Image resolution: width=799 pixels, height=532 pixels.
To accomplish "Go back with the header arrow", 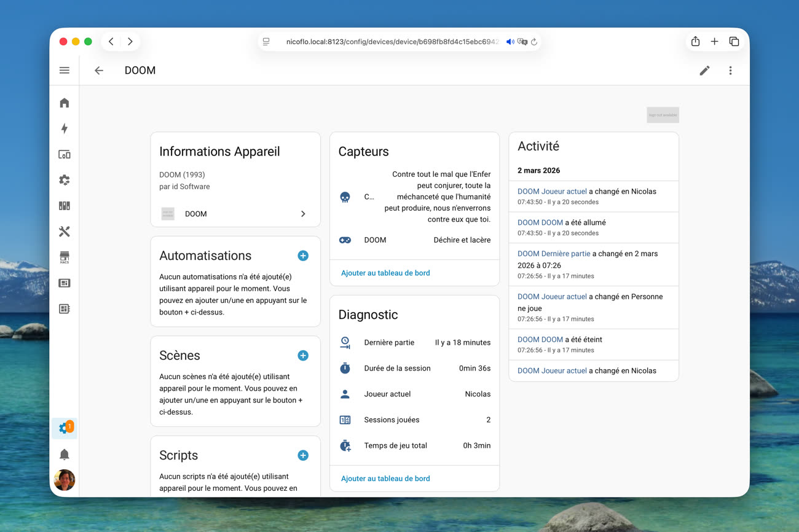I will pyautogui.click(x=99, y=71).
